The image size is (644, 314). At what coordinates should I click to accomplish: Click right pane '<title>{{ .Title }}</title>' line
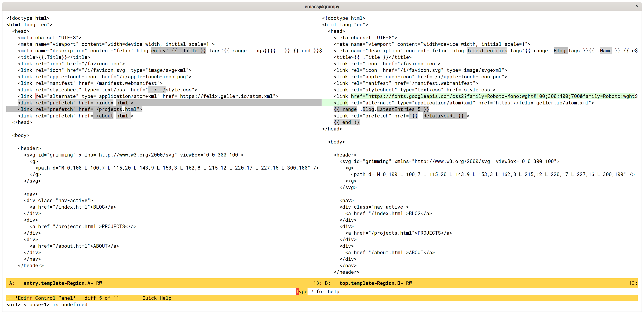point(372,57)
